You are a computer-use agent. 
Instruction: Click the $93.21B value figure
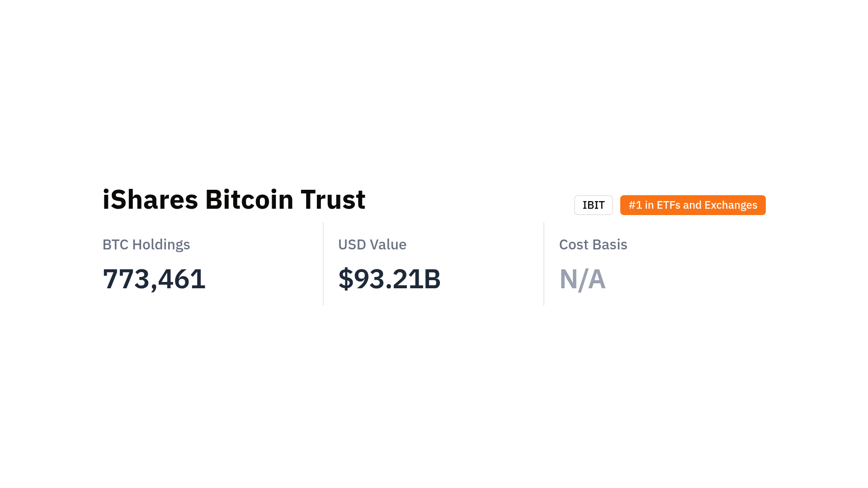pyautogui.click(x=389, y=279)
